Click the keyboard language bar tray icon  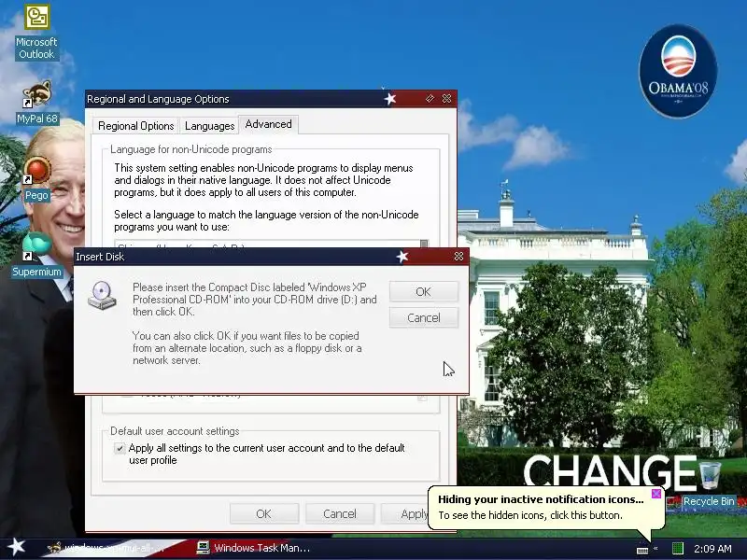tap(642, 550)
